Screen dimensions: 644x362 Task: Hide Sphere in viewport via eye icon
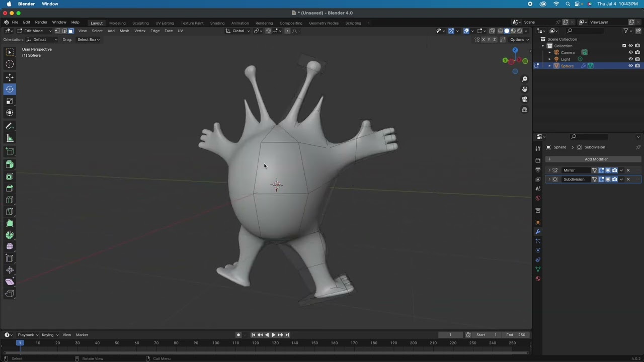630,66
